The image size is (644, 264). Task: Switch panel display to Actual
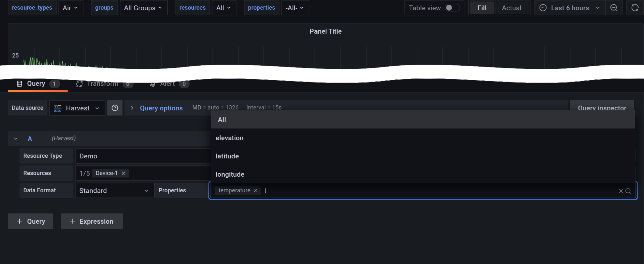[x=511, y=8]
